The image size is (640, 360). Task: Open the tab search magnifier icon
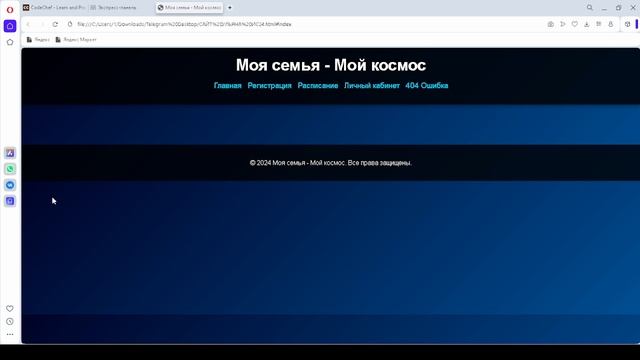pyautogui.click(x=590, y=8)
